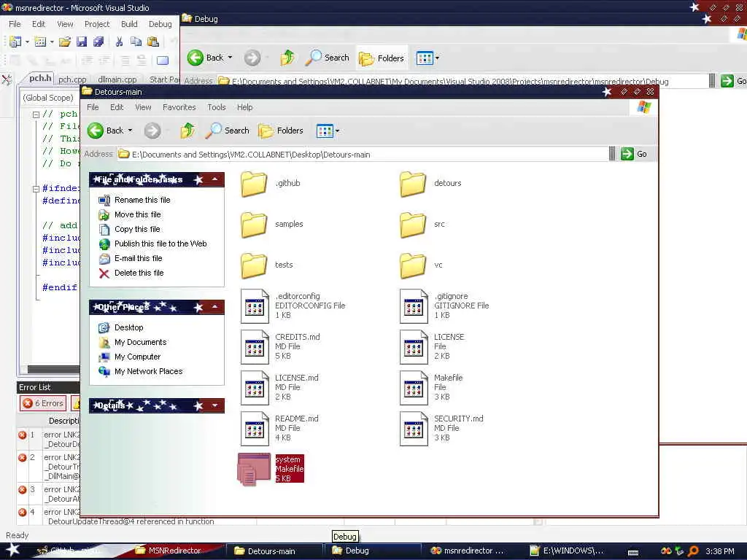Open the Favorites menu in Detours-main

click(179, 107)
